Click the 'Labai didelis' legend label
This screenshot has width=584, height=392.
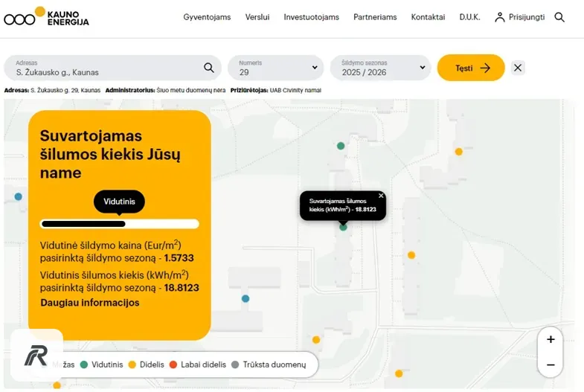(203, 364)
